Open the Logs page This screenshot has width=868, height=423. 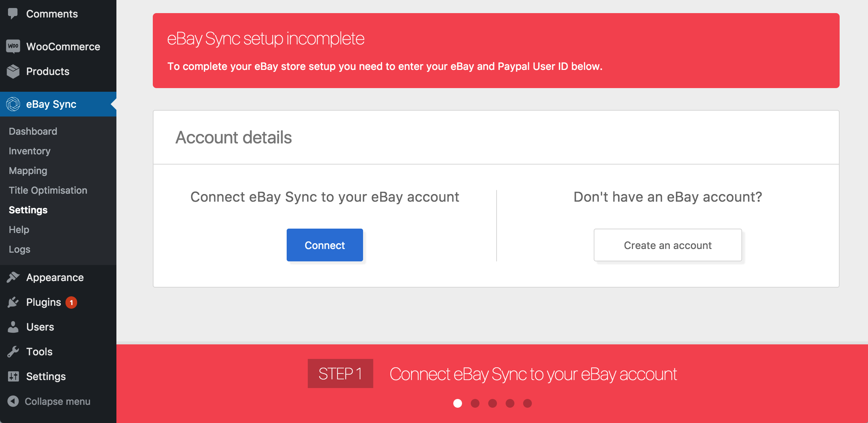pyautogui.click(x=19, y=249)
